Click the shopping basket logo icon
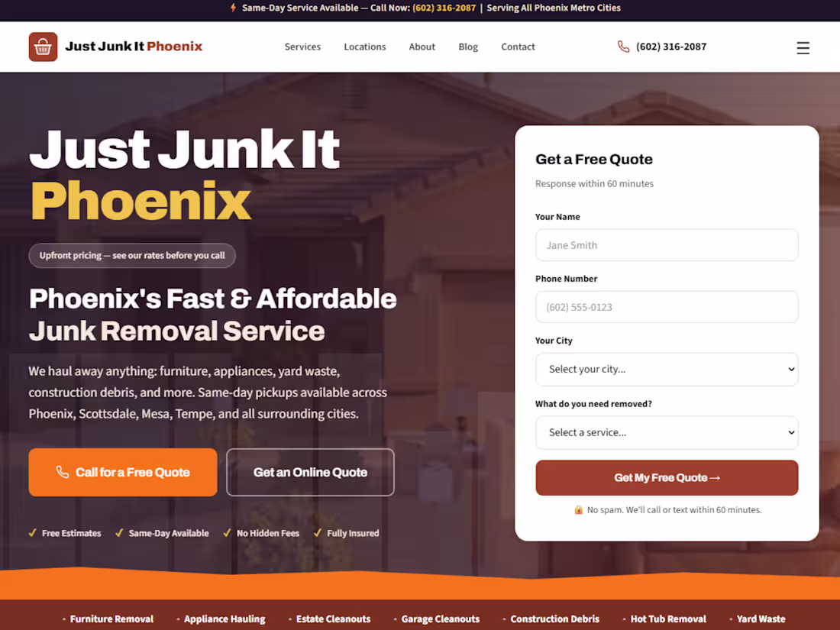 [43, 47]
